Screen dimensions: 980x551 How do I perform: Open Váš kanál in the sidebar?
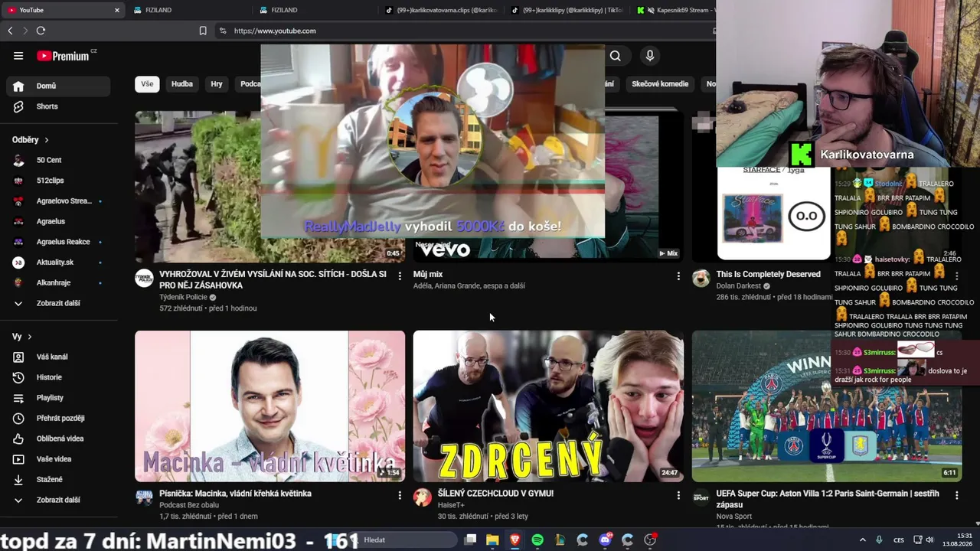[x=58, y=357]
